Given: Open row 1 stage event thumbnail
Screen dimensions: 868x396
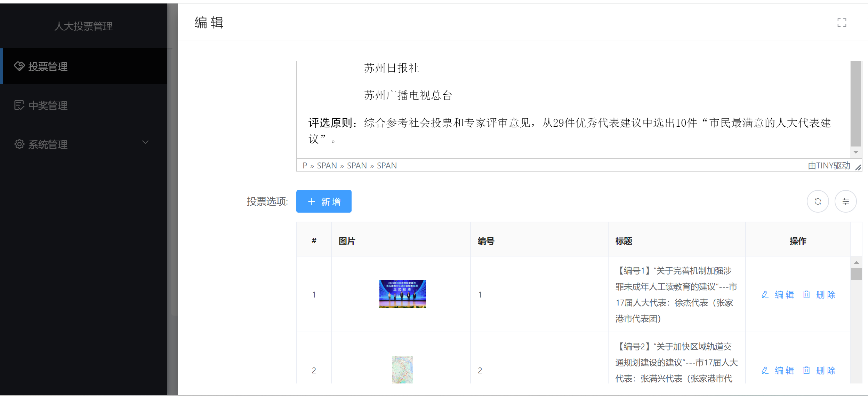Looking at the screenshot, I should 402,294.
